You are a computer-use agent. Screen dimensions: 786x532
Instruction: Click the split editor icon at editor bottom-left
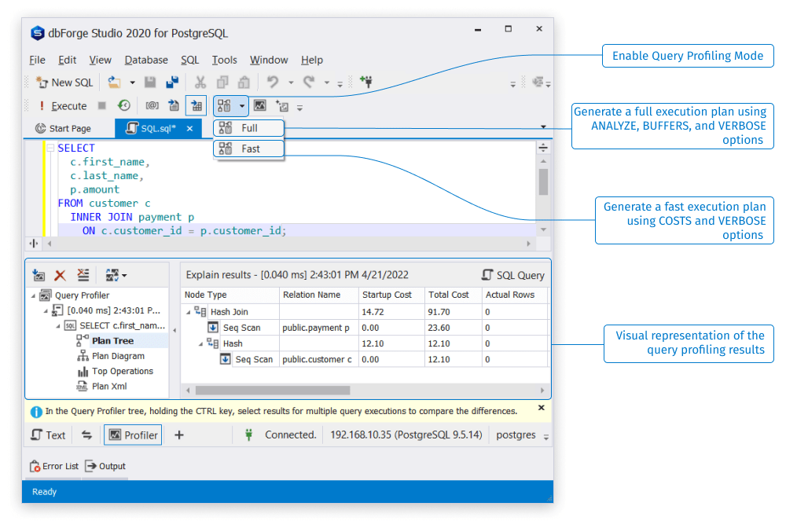coord(34,244)
